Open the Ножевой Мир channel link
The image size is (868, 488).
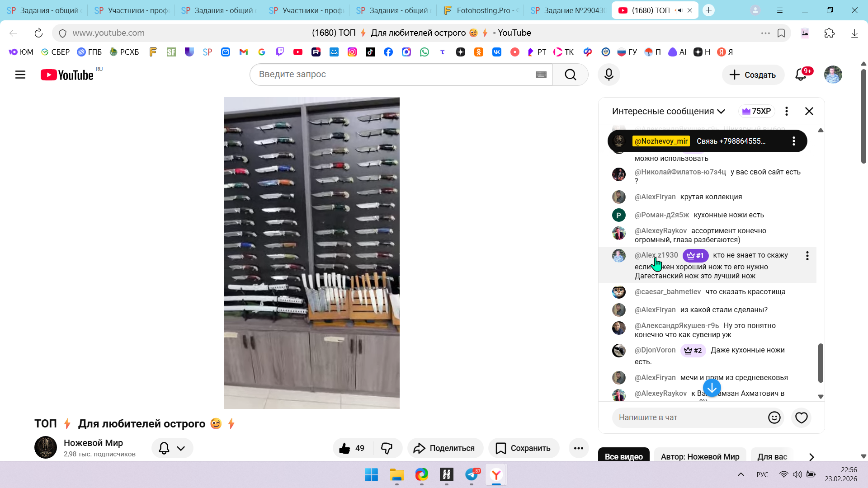pos(93,443)
